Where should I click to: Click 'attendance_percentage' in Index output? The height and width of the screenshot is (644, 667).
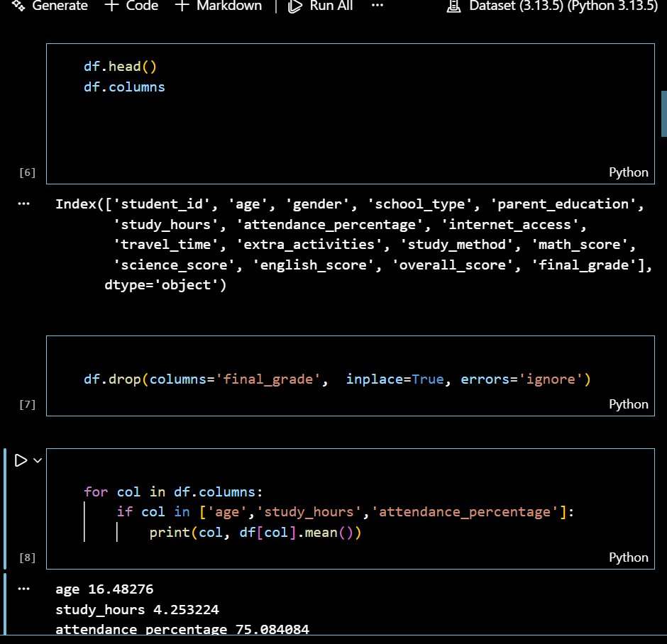pos(329,225)
